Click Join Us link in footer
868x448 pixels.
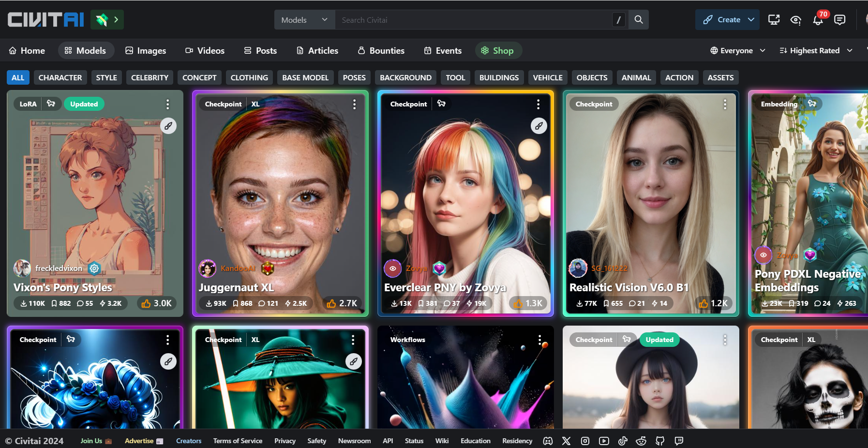pyautogui.click(x=96, y=441)
